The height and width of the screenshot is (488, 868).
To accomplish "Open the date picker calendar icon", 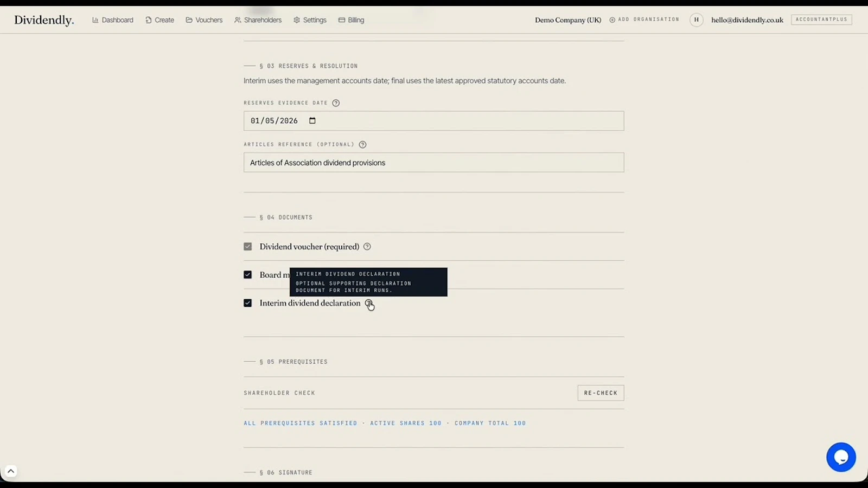I will pos(312,121).
